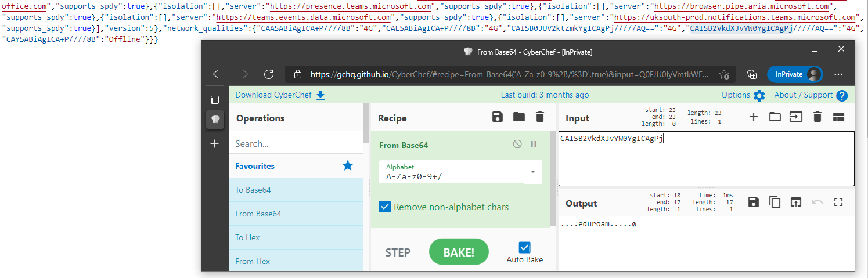Load a recipe via the folder icon

click(x=519, y=117)
